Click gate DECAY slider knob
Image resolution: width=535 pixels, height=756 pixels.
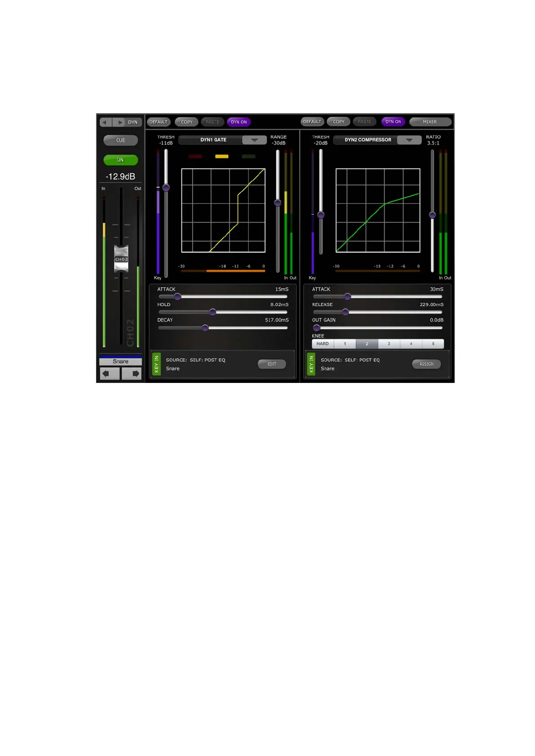click(x=205, y=328)
